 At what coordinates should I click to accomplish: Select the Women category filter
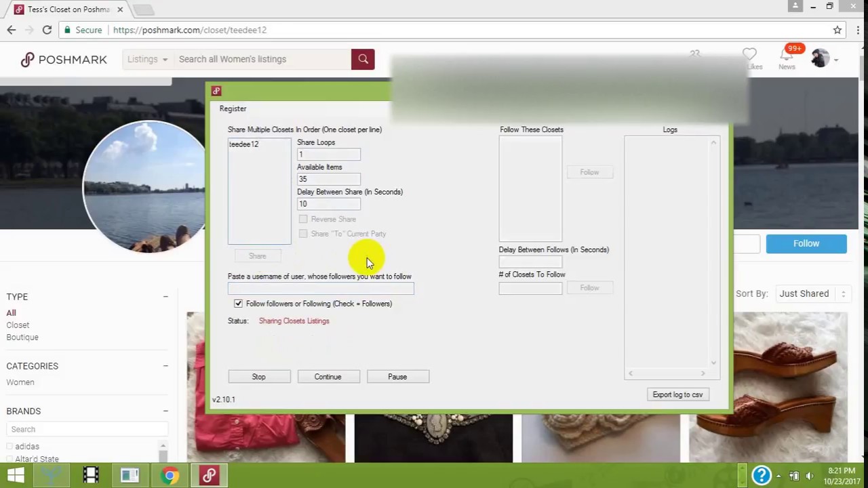(x=20, y=382)
